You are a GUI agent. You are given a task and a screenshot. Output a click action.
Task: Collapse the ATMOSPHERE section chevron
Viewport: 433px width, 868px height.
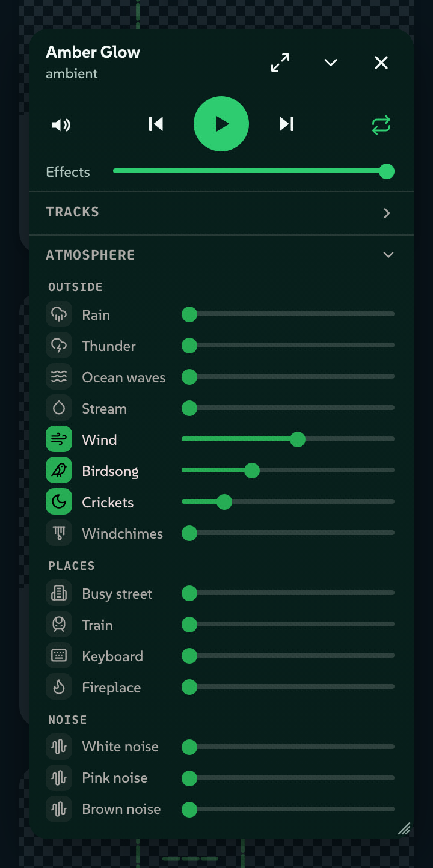coord(388,255)
